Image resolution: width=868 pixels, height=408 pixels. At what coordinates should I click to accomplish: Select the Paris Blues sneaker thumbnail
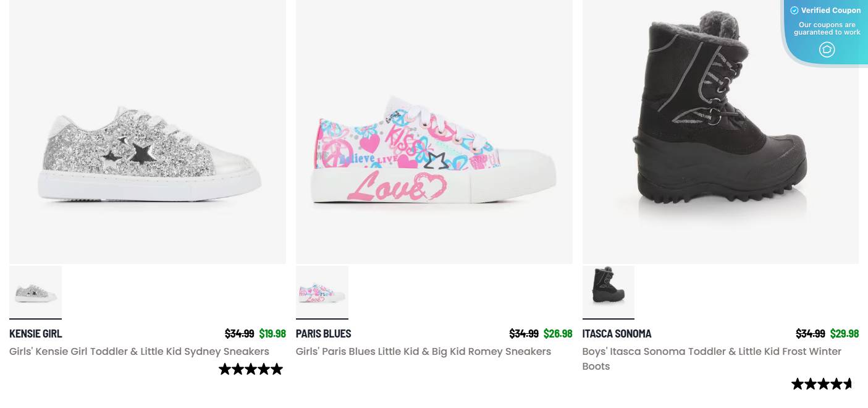[322, 292]
